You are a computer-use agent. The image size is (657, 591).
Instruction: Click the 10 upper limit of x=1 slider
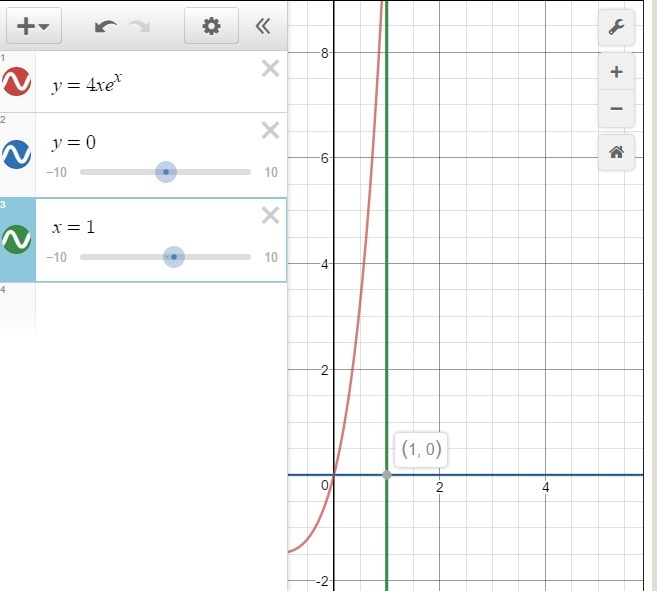(271, 258)
